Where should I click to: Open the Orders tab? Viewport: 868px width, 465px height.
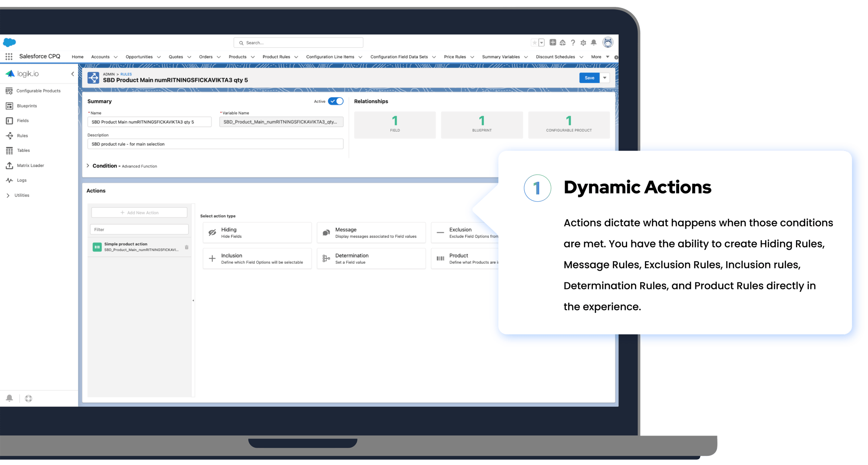click(206, 57)
